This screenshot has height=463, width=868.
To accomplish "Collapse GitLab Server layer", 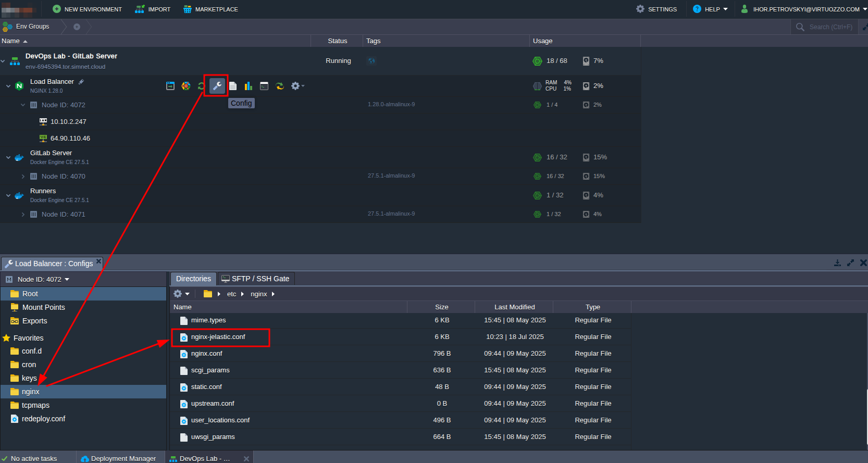I will [x=8, y=157].
